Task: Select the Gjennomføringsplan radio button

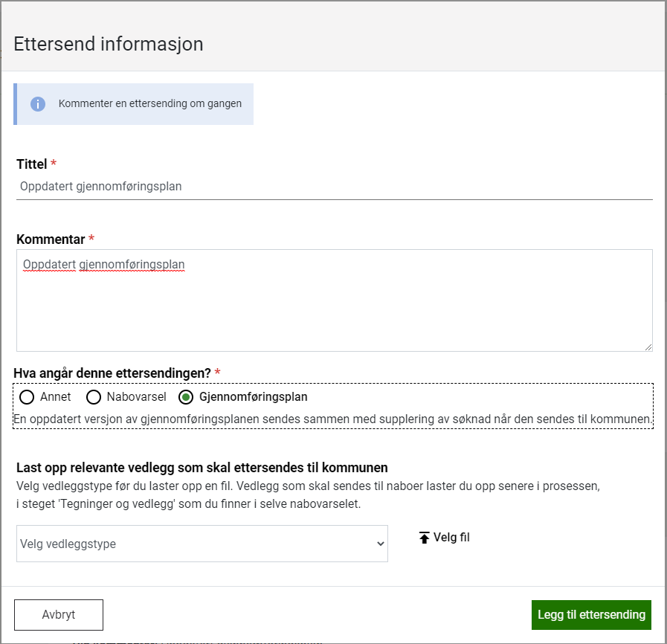Action: pyautogui.click(x=187, y=397)
